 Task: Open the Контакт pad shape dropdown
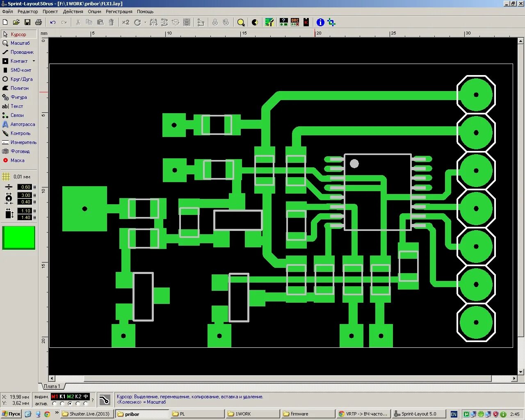point(34,61)
